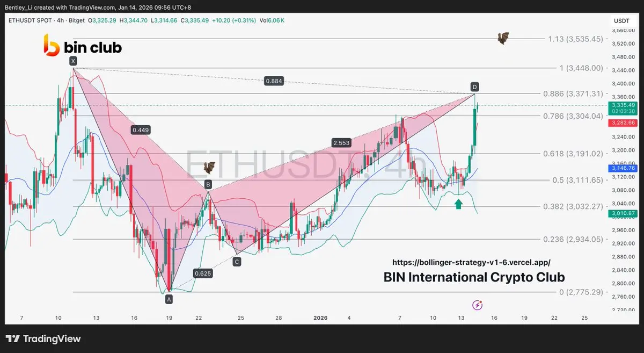Click the 2.553 ratio label
This screenshot has height=353, width=644.
point(341,142)
